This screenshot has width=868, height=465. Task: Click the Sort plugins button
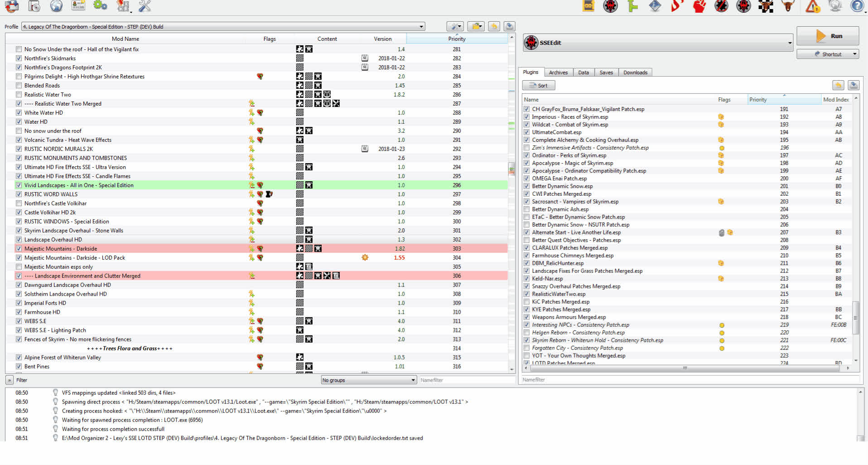[x=539, y=85]
